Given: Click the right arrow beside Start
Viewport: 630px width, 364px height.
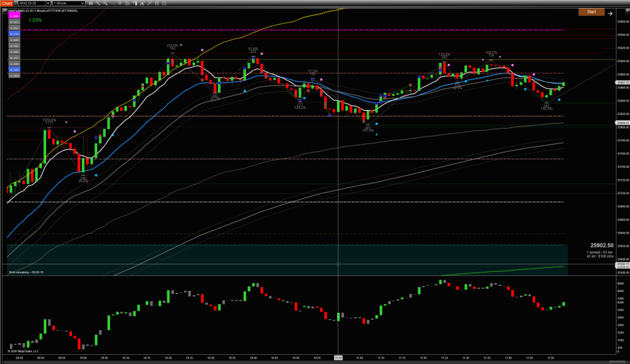Looking at the screenshot, I should (x=610, y=12).
